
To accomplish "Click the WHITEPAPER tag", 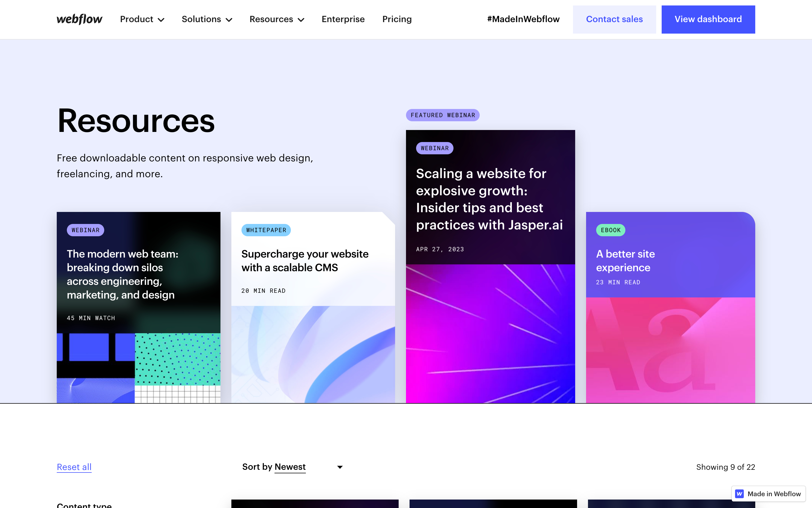I will (266, 230).
